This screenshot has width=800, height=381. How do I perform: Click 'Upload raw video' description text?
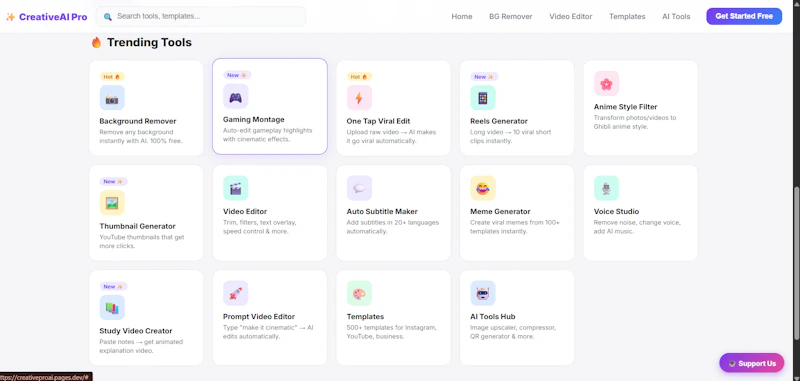pyautogui.click(x=391, y=136)
